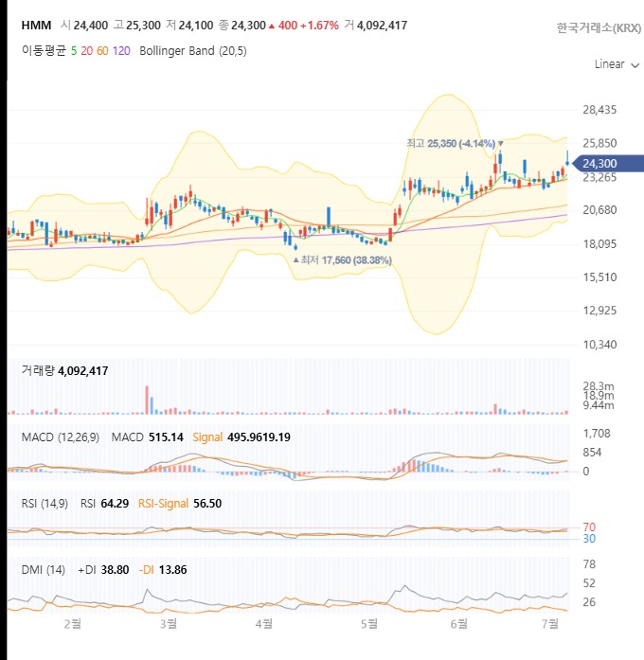Click the MACD axis label 854
The image size is (644, 660).
(x=592, y=453)
